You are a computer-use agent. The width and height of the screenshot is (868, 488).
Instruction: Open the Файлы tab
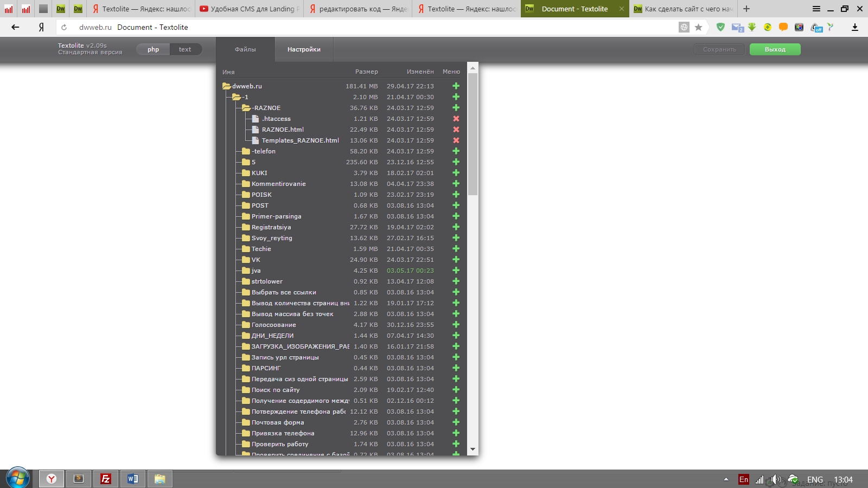point(245,49)
